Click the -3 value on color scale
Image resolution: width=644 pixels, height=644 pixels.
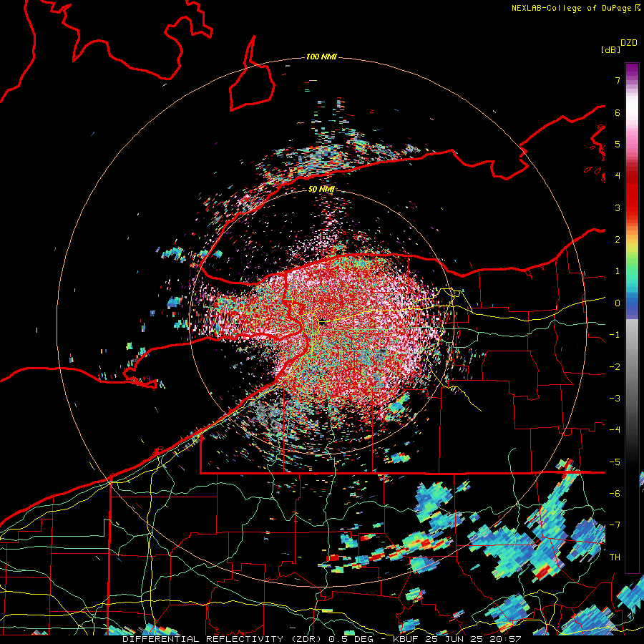615,399
